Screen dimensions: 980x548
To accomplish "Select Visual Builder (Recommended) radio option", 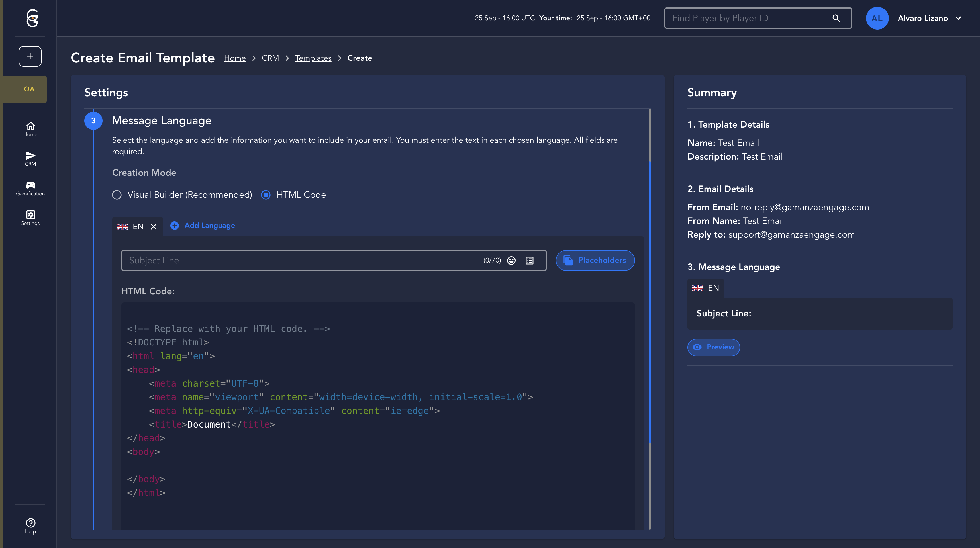I will [117, 195].
